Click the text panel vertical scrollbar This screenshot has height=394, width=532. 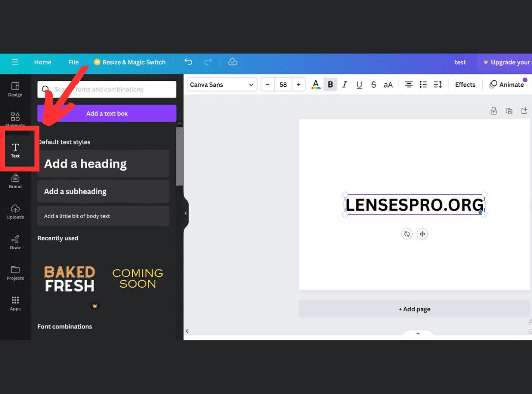click(179, 157)
